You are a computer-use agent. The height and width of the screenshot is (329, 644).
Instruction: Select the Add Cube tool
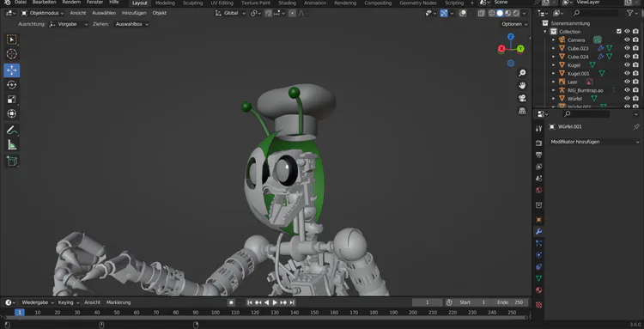click(x=11, y=161)
